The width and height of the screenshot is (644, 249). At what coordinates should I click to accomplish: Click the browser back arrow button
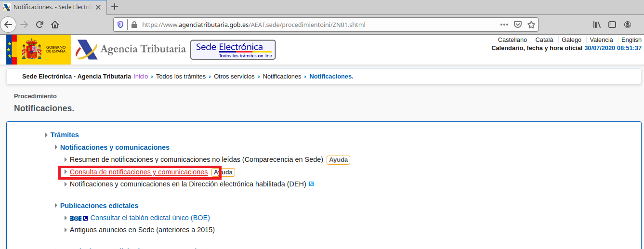pyautogui.click(x=8, y=25)
